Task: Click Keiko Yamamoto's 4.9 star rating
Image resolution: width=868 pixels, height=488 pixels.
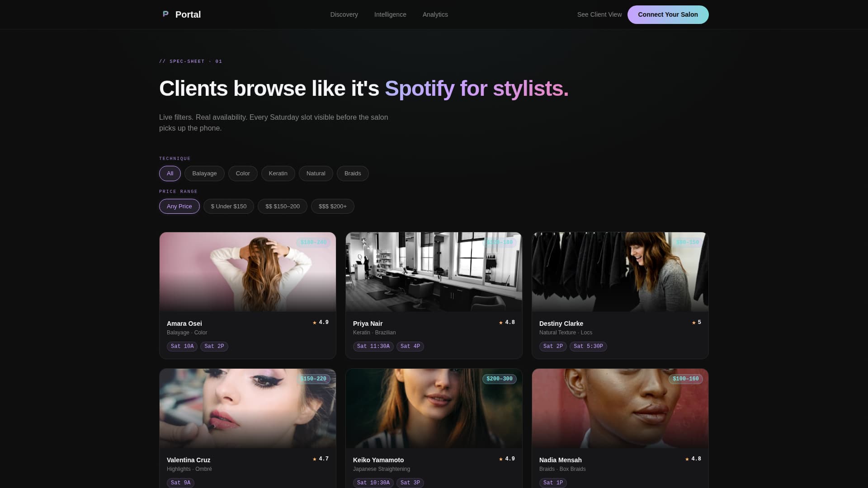Action: pyautogui.click(x=507, y=459)
